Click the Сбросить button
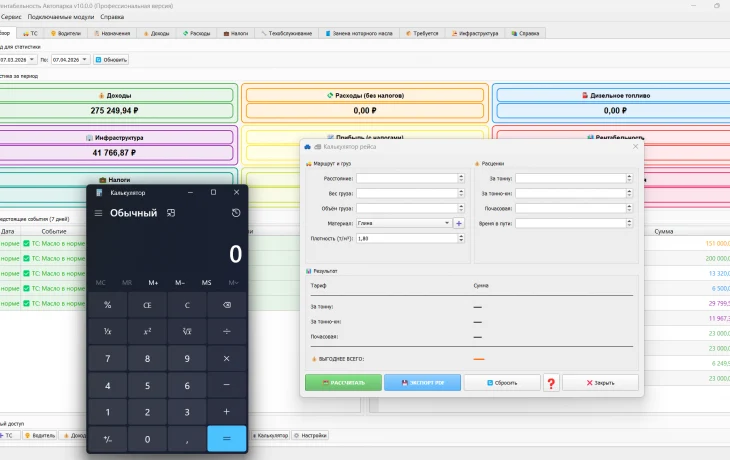Screen dimensions: 730x460 tap(502, 383)
